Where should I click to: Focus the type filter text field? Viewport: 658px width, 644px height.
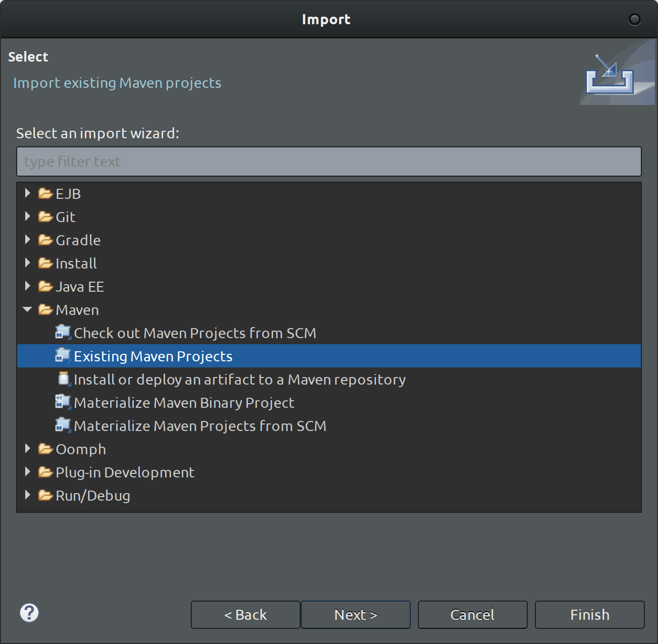pyautogui.click(x=328, y=162)
